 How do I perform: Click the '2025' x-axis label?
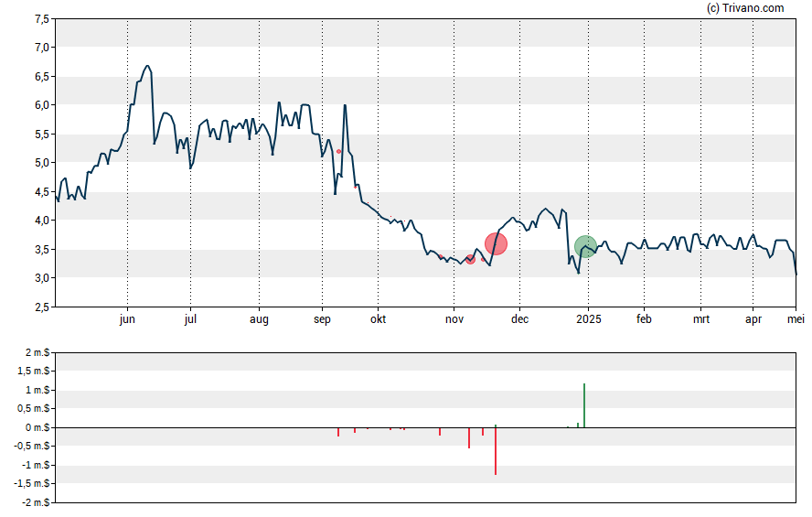tap(589, 319)
